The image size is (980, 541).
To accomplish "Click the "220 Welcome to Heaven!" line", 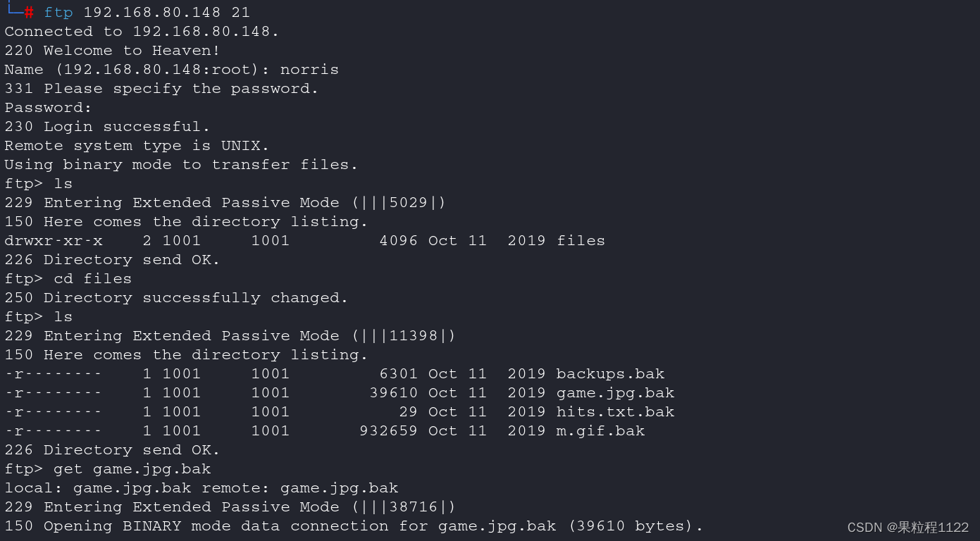I will (112, 51).
